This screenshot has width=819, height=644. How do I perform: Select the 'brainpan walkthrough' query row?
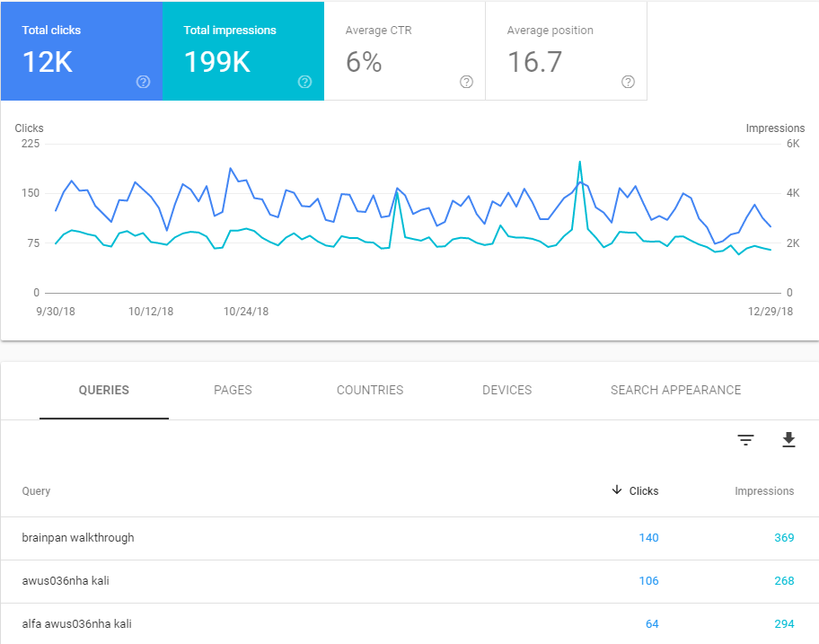tap(409, 538)
